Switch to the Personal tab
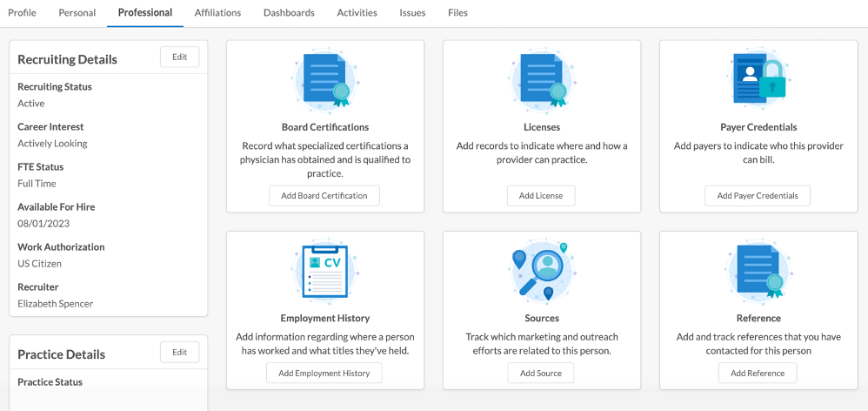The image size is (868, 411). pyautogui.click(x=77, y=12)
